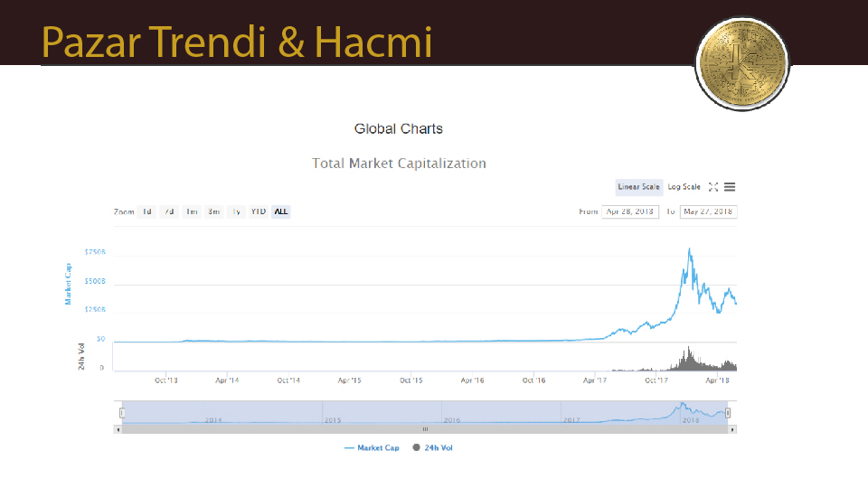
Task: Open the chart hamburger menu icon
Action: 730,187
